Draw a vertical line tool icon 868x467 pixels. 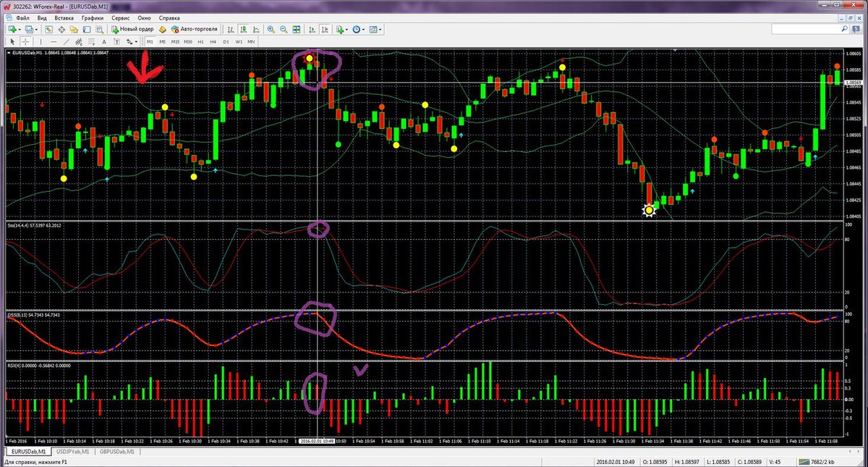pyautogui.click(x=40, y=42)
